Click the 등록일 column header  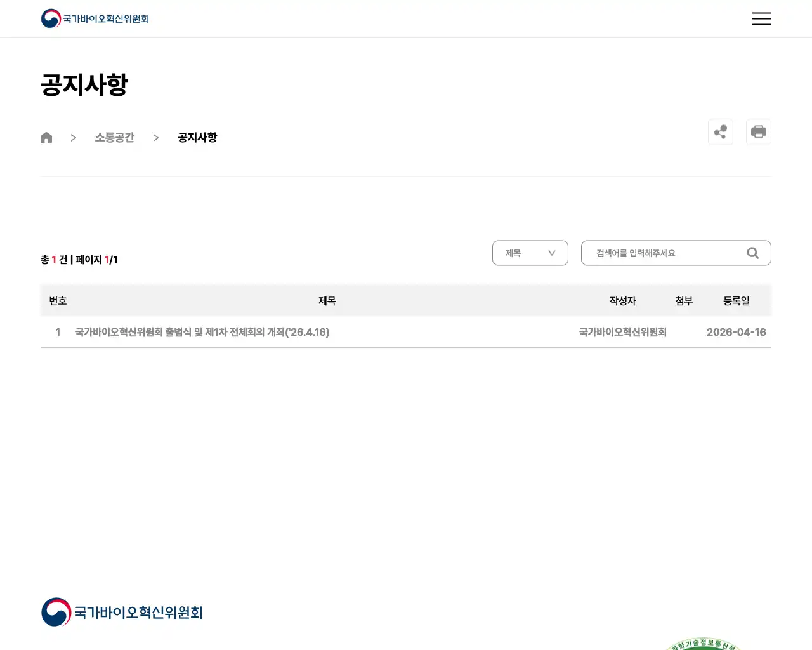(737, 301)
